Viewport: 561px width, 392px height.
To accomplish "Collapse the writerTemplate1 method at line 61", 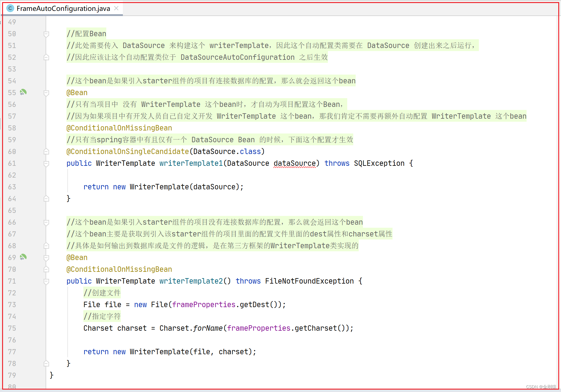I will pos(46,163).
